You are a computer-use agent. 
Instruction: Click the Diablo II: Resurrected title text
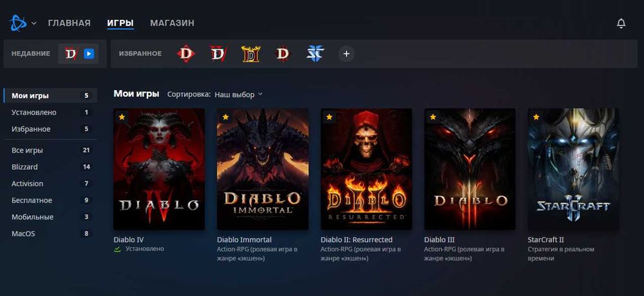(357, 240)
